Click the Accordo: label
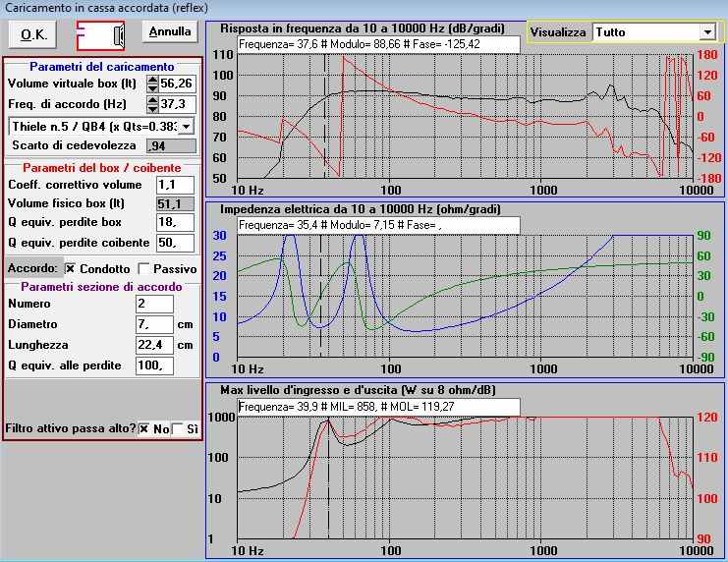 click(32, 268)
